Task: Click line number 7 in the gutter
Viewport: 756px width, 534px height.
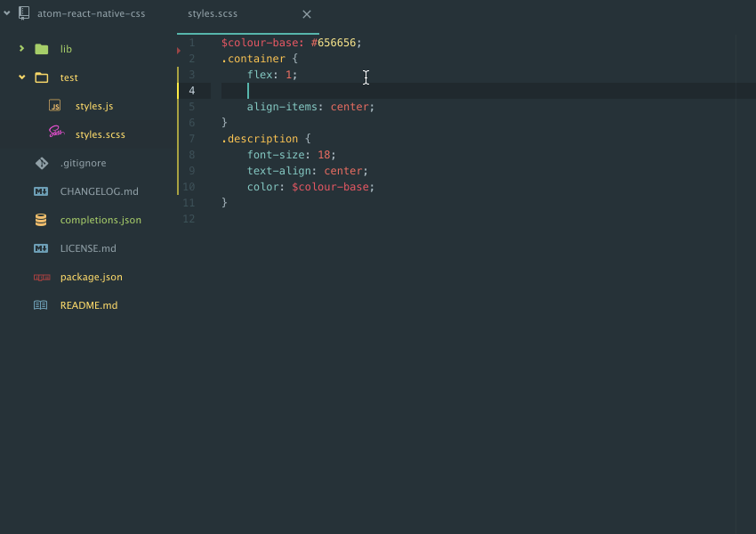Action: click(x=192, y=139)
